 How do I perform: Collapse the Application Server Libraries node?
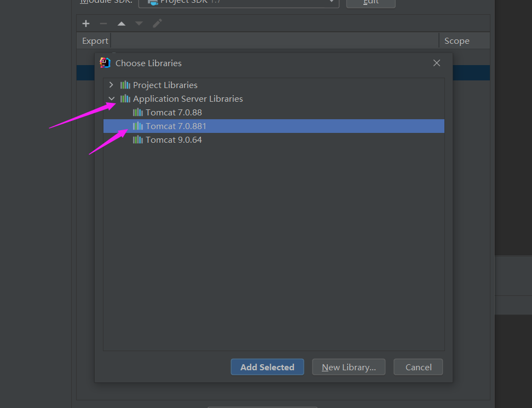pos(111,98)
